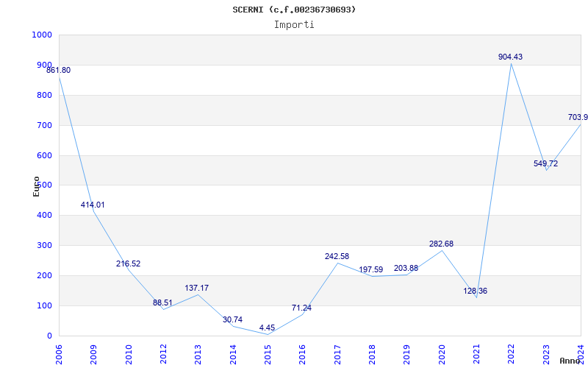Screen dimensions: 588x368
Task: Click the 904.43 peak value label
Action: [510, 57]
